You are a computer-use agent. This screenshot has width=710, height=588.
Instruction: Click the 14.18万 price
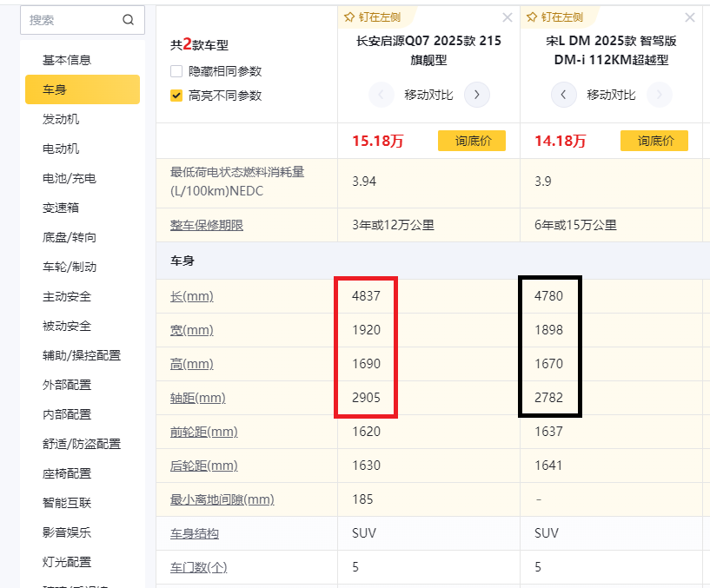point(561,141)
